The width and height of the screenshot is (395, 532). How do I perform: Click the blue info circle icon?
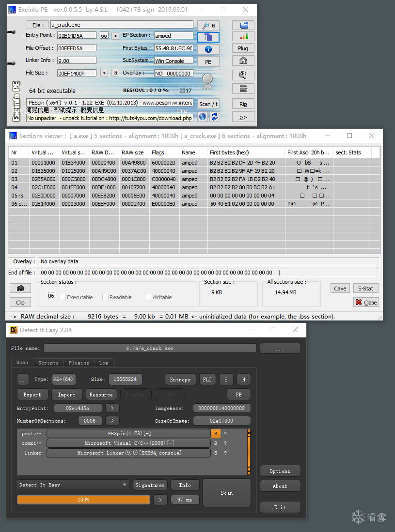coord(208,49)
